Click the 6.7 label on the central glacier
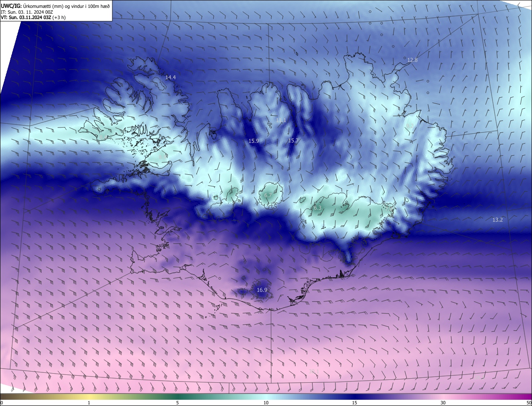This screenshot has height=406, width=532. 268,195
